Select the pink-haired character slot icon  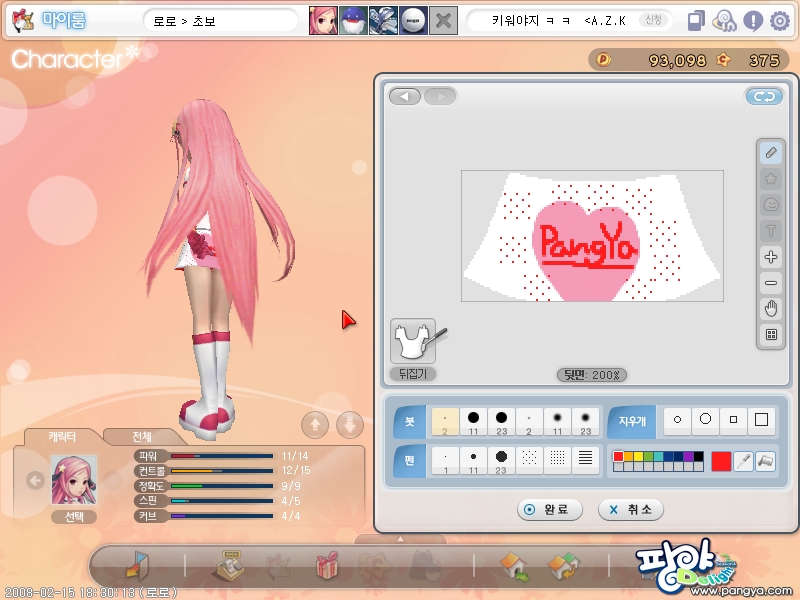(x=323, y=20)
